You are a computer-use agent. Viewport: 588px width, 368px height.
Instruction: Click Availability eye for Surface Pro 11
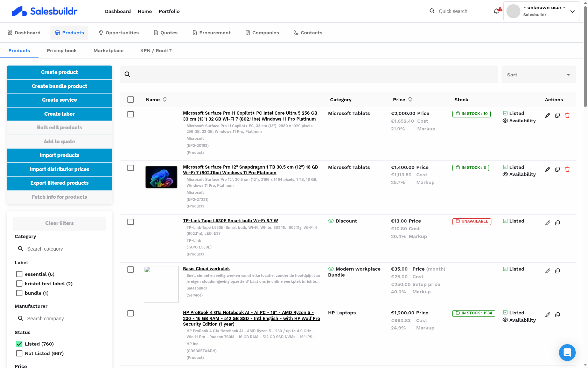click(505, 121)
